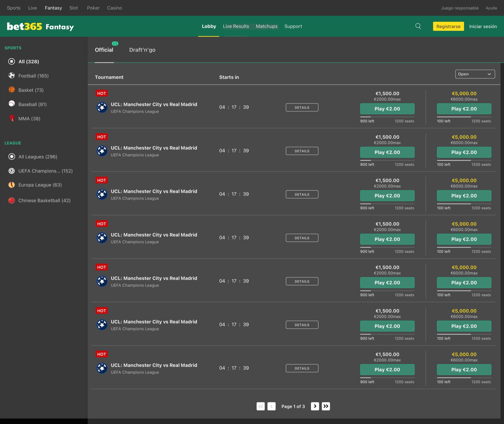Click DETAILS for the first tournament

coord(302,107)
